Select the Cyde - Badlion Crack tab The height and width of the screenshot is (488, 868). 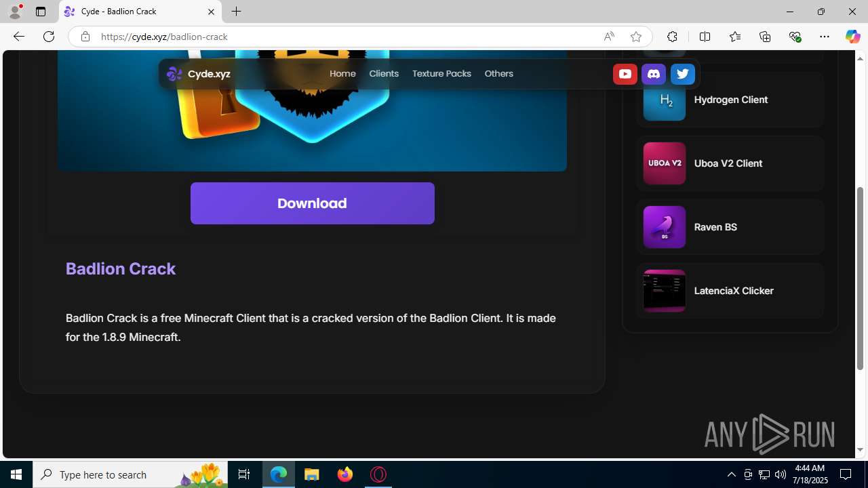[140, 12]
